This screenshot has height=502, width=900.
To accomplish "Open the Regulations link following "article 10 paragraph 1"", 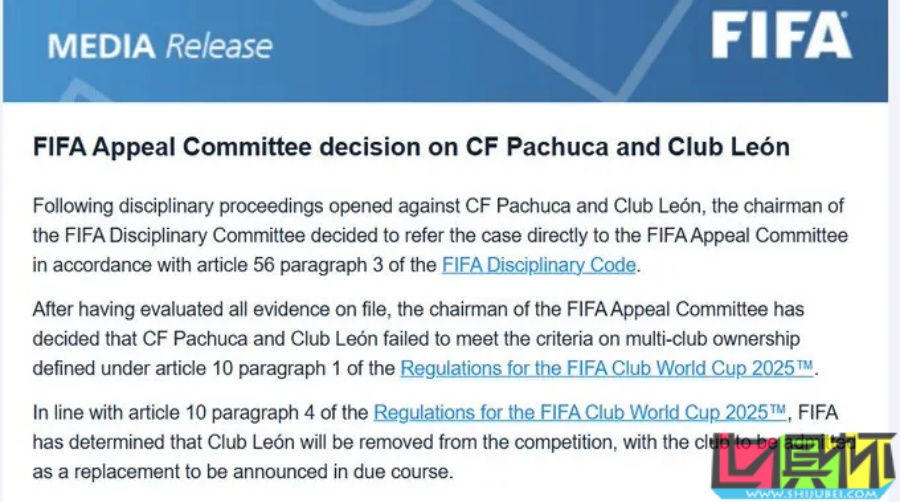I will click(x=607, y=368).
